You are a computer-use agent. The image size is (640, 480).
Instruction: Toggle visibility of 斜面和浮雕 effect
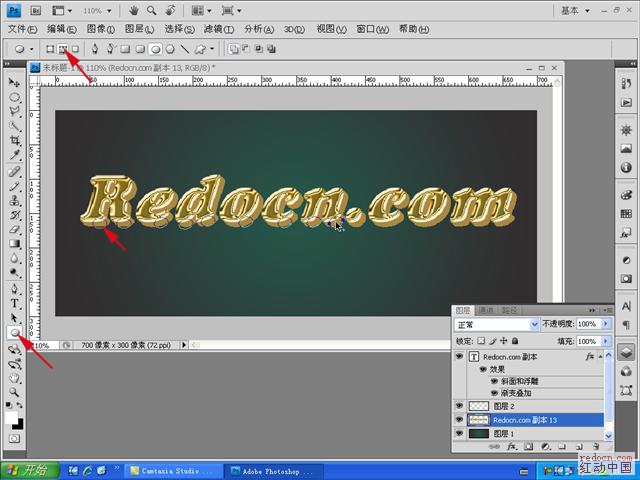[494, 381]
